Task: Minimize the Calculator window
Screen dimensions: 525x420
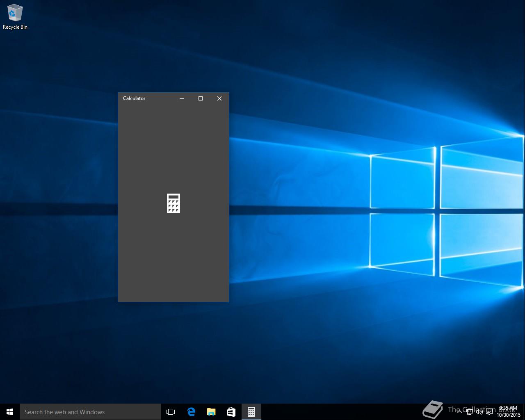Action: [182, 98]
